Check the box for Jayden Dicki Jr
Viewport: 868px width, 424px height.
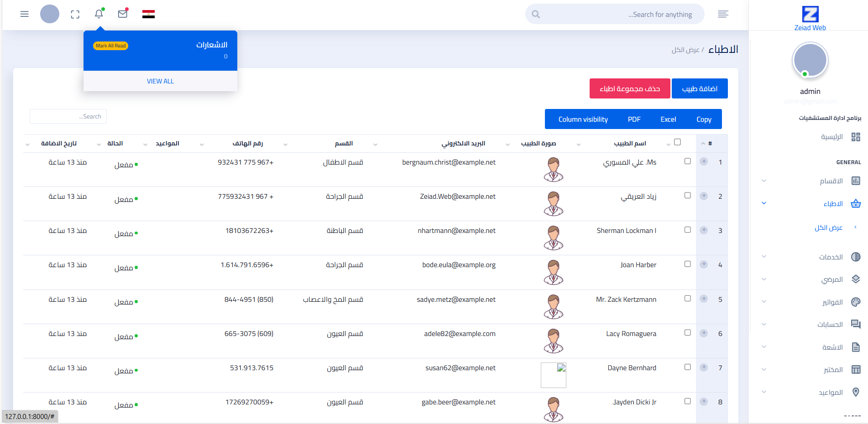point(687,401)
